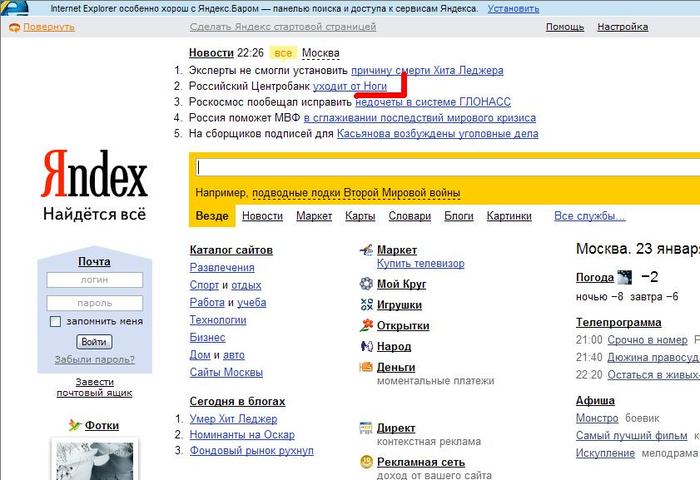Screen dimensions: 700x480
Task: Click the Мой Круг service icon
Action: [366, 284]
